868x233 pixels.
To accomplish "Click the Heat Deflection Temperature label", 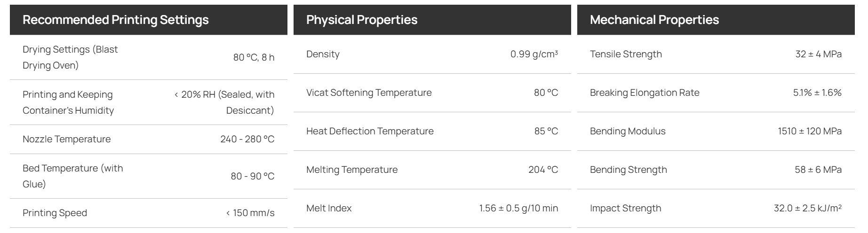I will 370,131.
